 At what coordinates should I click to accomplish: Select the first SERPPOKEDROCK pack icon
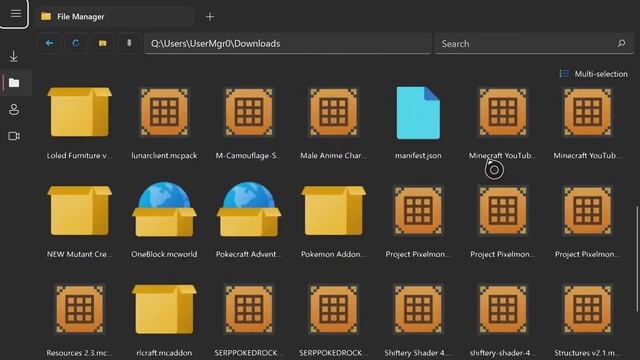249,309
